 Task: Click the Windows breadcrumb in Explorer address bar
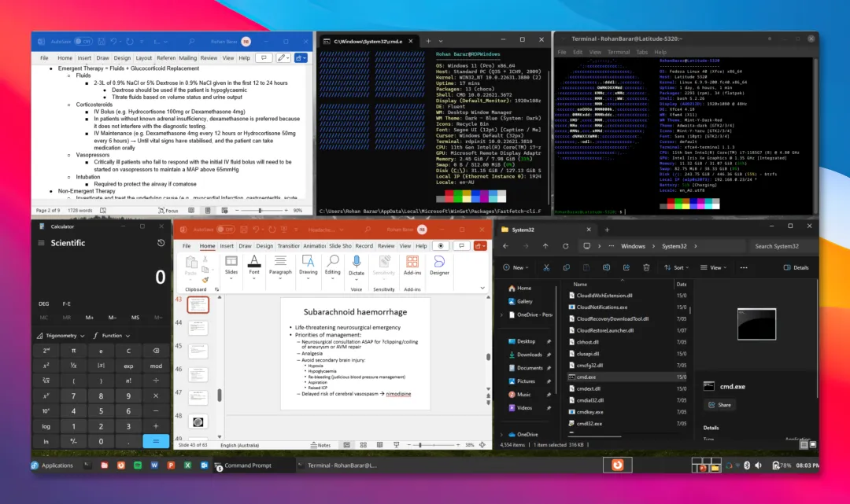pos(633,246)
